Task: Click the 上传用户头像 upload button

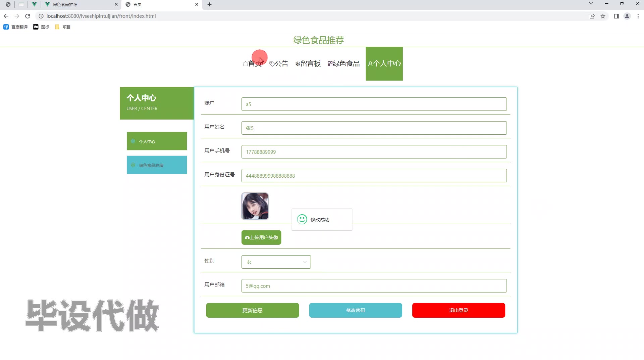Action: [x=261, y=237]
